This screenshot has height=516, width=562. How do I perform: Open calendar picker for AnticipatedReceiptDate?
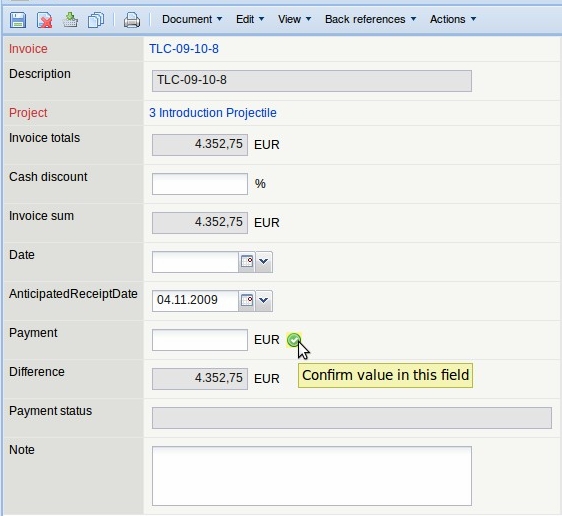[x=247, y=301]
